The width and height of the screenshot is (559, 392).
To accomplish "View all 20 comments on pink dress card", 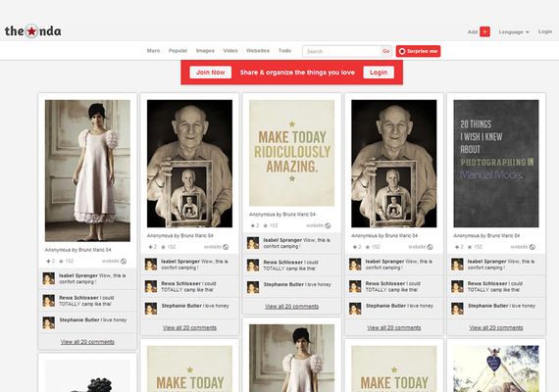I will pyautogui.click(x=87, y=342).
